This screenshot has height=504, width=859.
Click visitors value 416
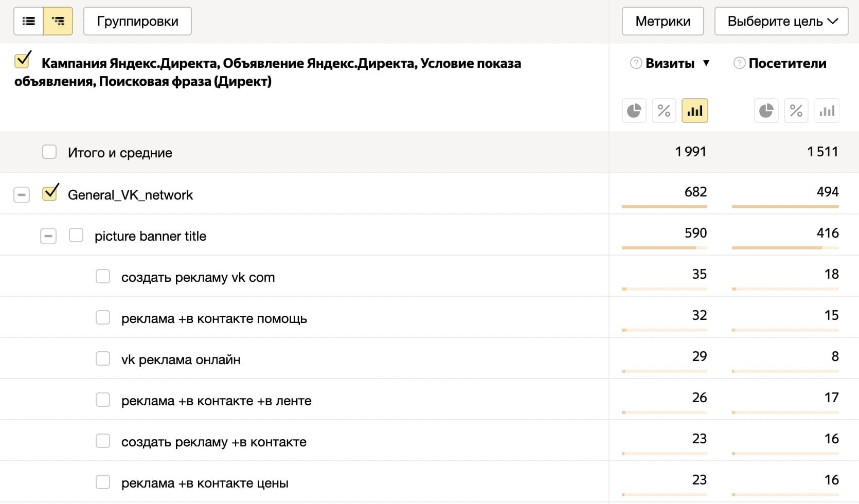pos(828,233)
